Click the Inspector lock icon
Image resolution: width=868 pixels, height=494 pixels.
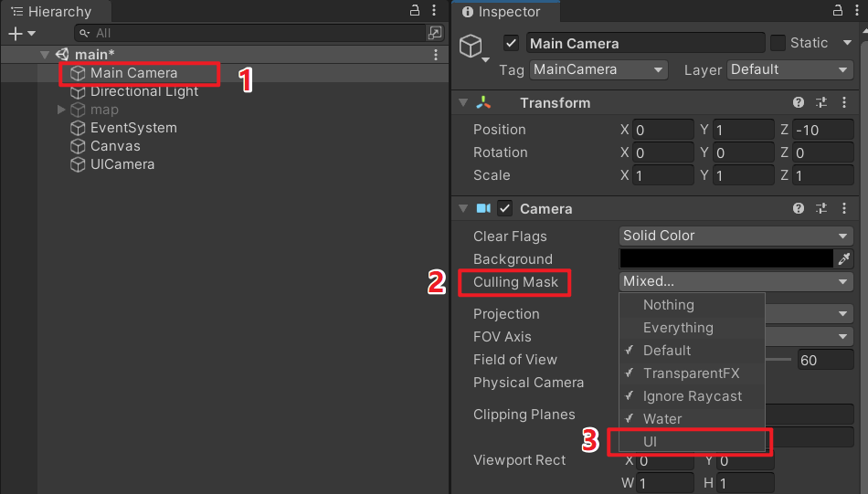(838, 10)
